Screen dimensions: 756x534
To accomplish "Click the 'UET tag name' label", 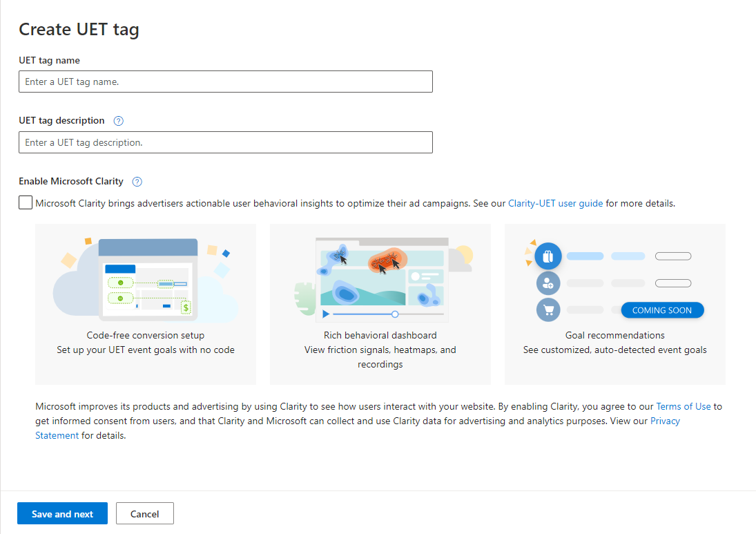I will click(49, 60).
